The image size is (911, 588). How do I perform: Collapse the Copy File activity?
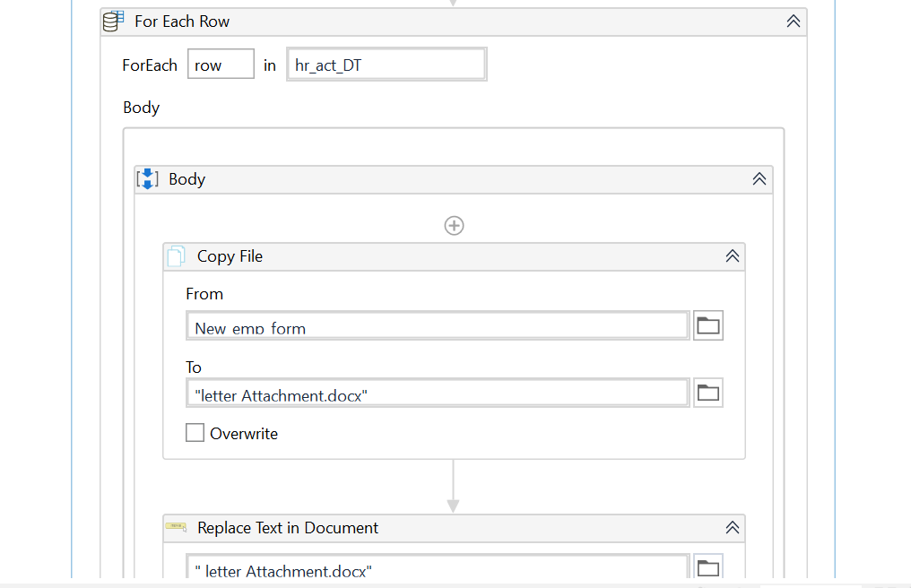click(x=733, y=256)
